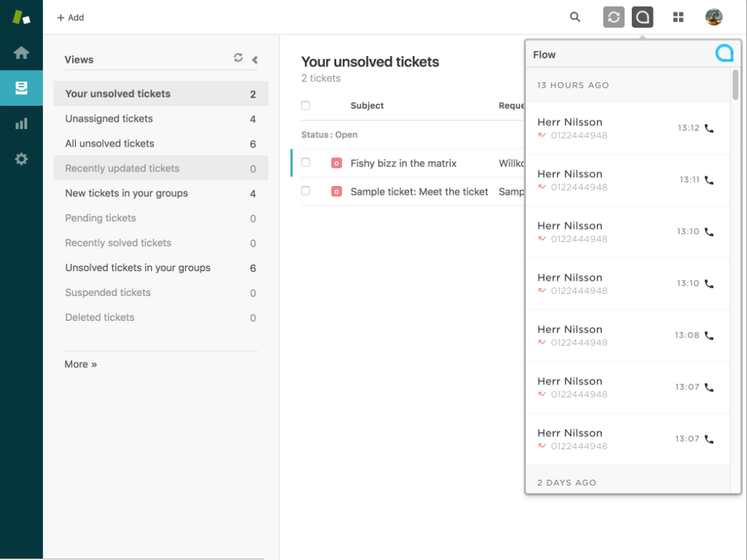The width and height of the screenshot is (747, 560).
Task: Expand More views link
Action: pyautogui.click(x=80, y=364)
